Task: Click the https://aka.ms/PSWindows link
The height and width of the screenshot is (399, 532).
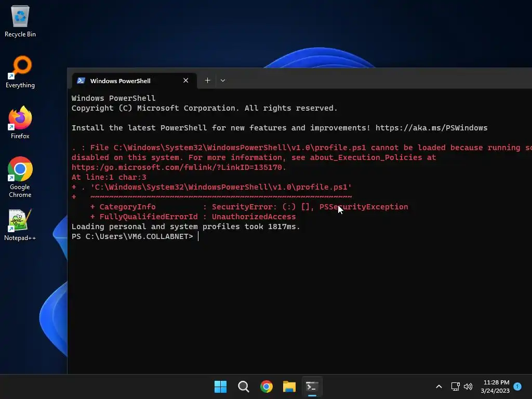Action: (431, 128)
